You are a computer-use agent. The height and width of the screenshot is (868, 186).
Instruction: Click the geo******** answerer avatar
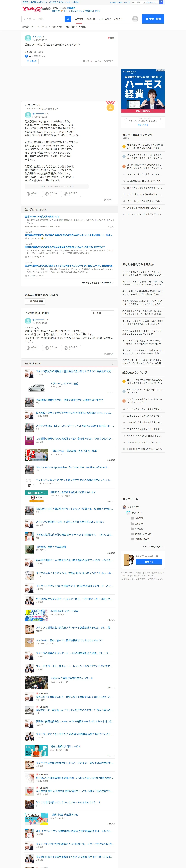[x=28, y=115]
